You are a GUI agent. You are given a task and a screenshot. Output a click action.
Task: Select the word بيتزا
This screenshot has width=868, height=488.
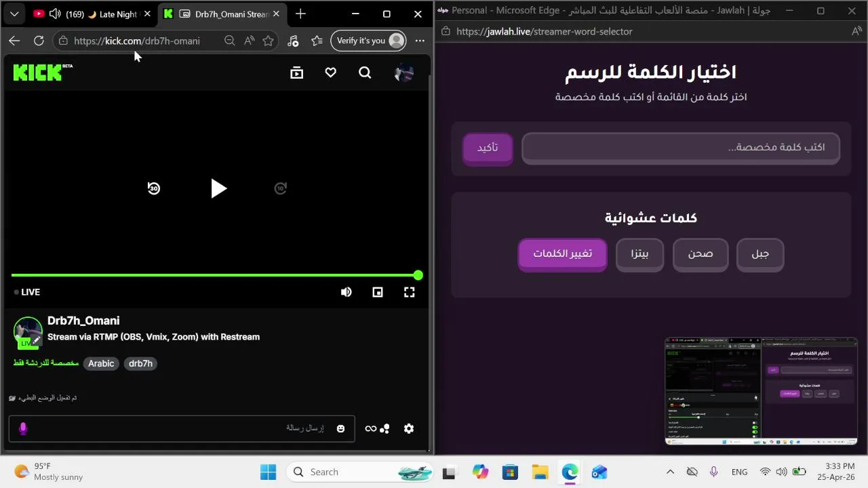pos(639,253)
